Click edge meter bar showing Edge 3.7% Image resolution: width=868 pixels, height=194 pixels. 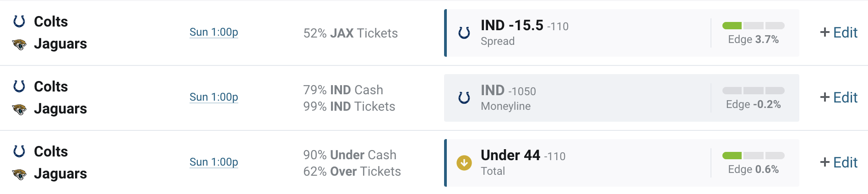[x=754, y=26]
